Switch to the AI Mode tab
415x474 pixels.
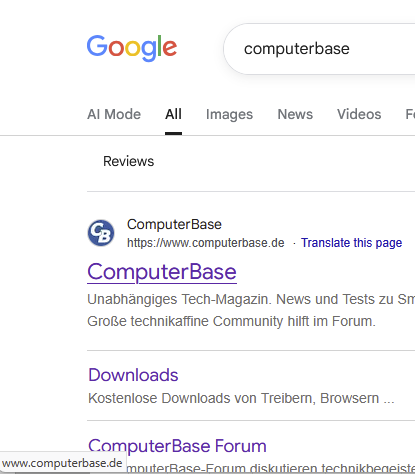click(114, 114)
